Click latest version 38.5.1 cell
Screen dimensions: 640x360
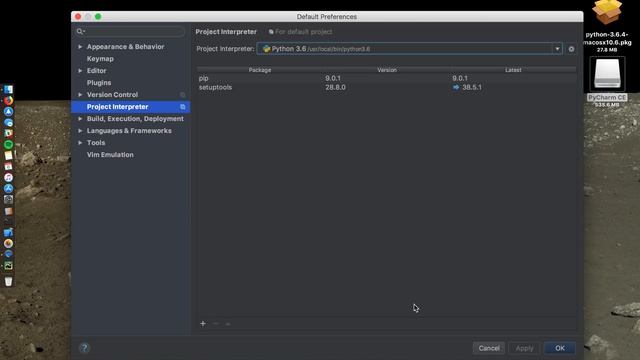click(x=472, y=87)
